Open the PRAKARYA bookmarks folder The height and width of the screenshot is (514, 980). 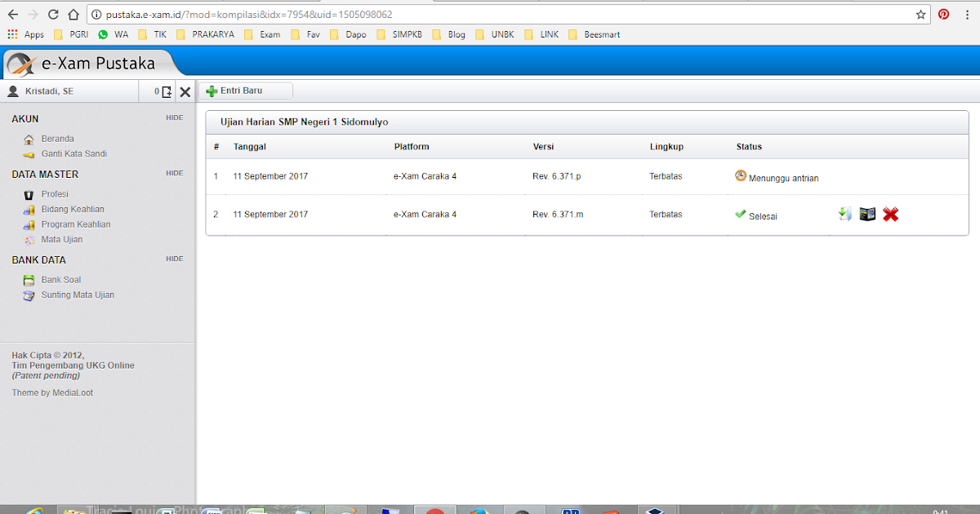tap(205, 34)
